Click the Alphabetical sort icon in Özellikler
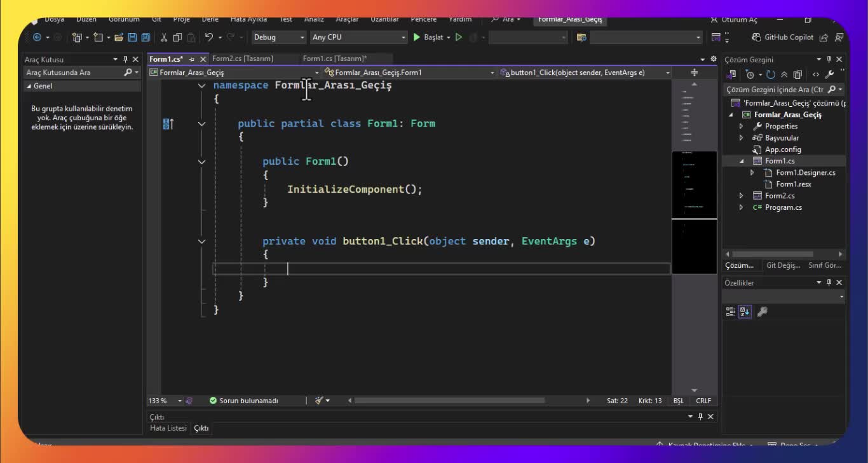 click(745, 312)
